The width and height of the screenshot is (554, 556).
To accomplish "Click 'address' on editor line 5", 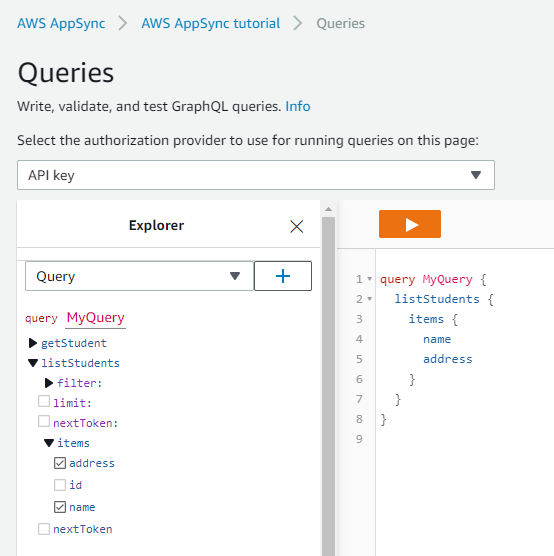I will coord(448,359).
